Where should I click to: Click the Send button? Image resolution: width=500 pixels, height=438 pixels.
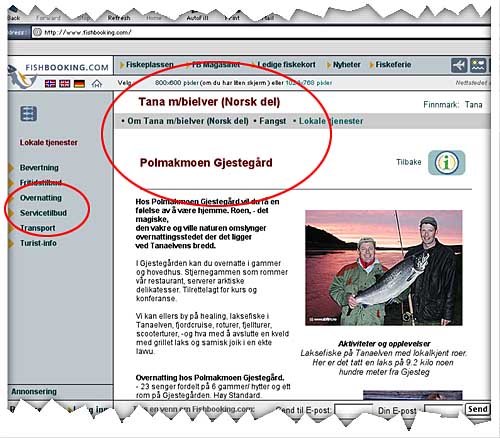(478, 409)
